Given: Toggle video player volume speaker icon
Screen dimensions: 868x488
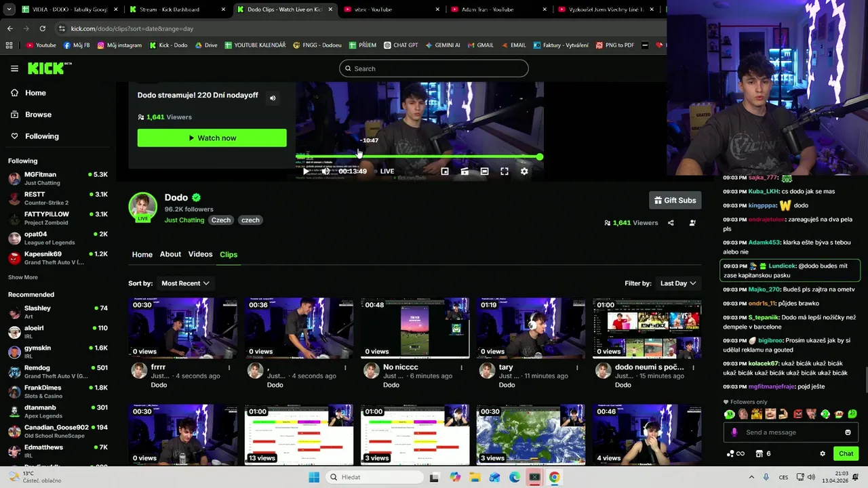Looking at the screenshot, I should [325, 171].
